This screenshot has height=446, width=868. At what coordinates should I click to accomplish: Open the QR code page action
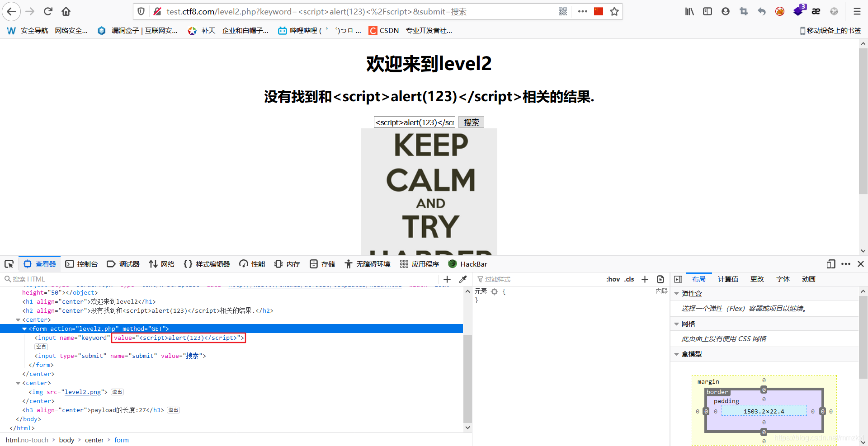[563, 11]
